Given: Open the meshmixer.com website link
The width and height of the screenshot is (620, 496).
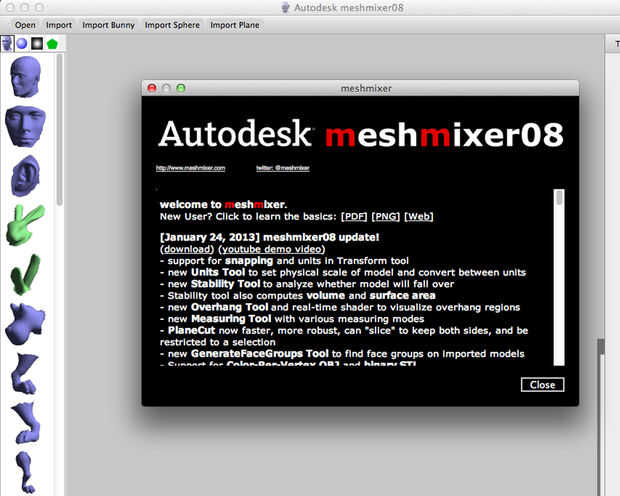Looking at the screenshot, I should click(x=191, y=168).
